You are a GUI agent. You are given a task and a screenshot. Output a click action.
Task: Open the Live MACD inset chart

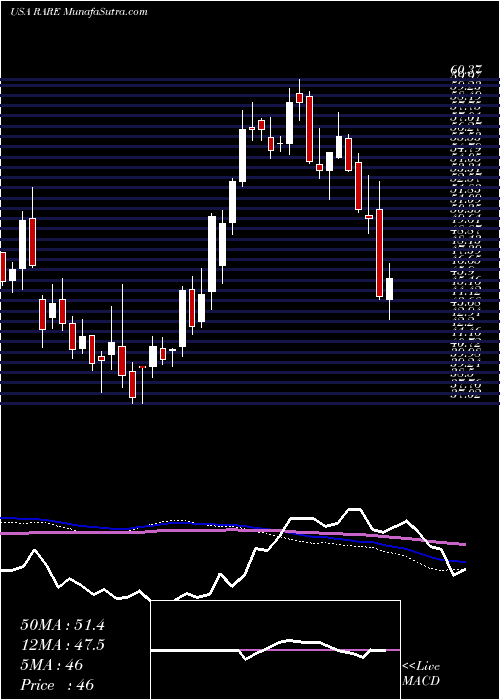(275, 650)
